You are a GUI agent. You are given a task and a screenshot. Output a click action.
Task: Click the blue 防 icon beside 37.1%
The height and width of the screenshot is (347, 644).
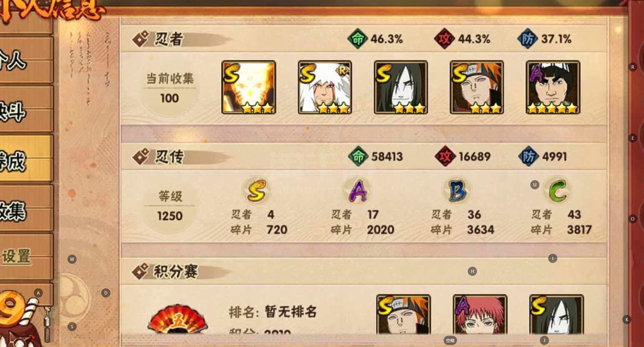pyautogui.click(x=527, y=39)
